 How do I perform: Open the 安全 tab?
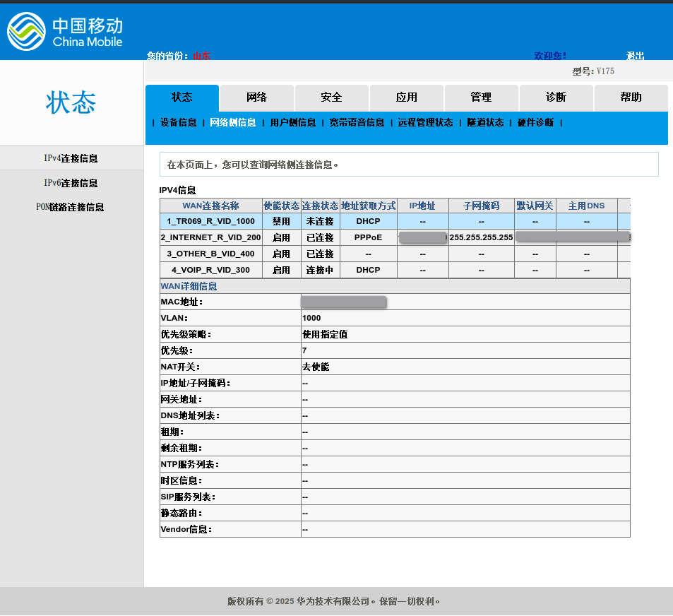click(x=332, y=97)
